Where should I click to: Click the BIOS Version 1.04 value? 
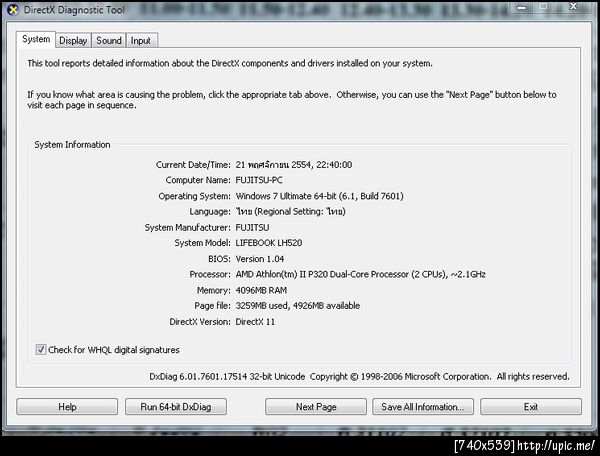pos(260,259)
